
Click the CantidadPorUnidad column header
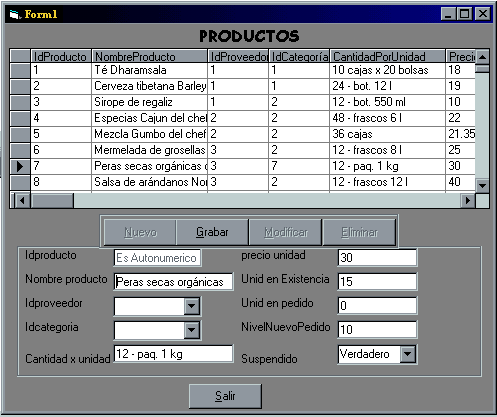click(x=387, y=57)
